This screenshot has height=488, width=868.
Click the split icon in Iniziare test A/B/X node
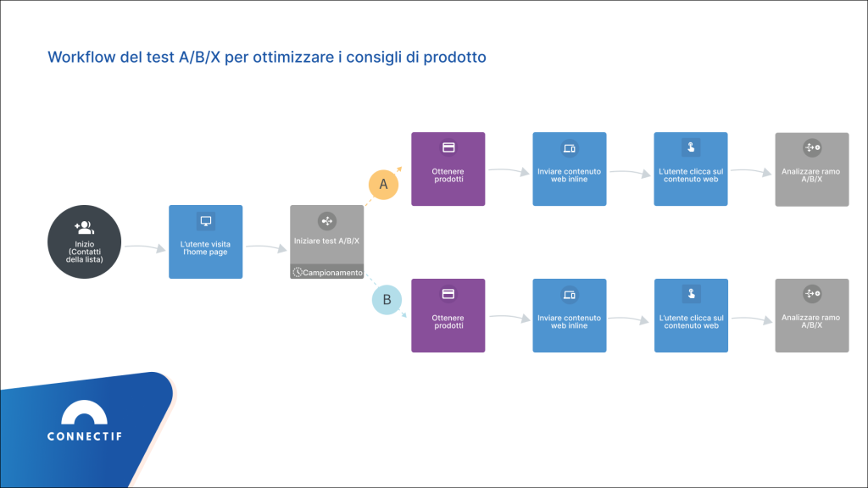coord(326,221)
